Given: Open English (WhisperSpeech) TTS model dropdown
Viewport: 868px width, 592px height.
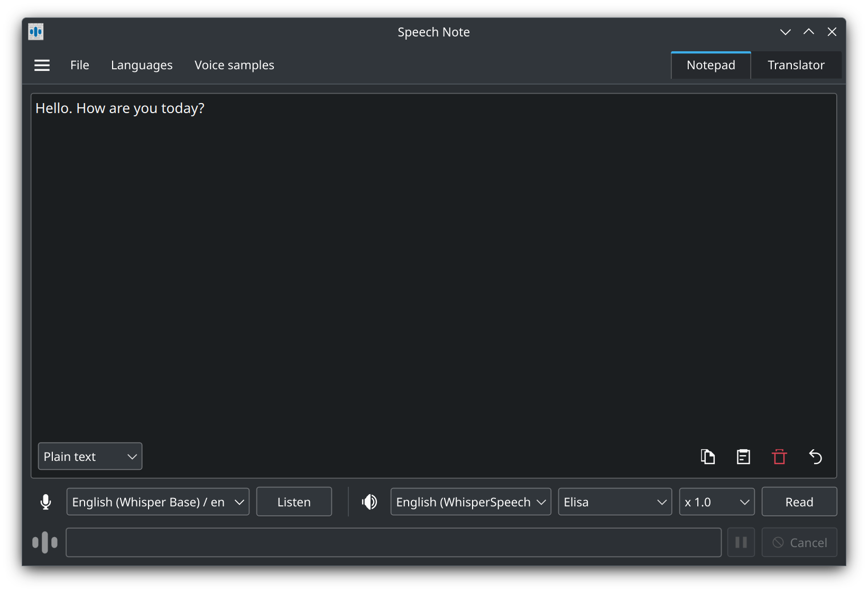Looking at the screenshot, I should point(470,502).
